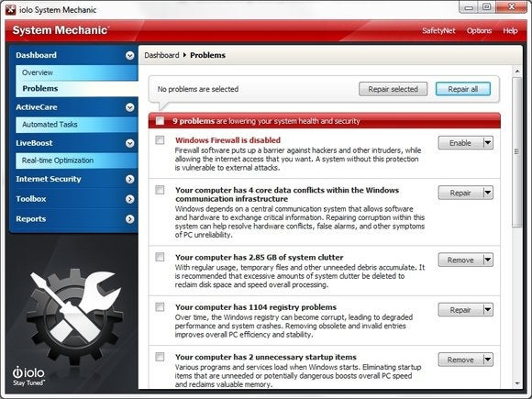Open dropdown arrow for registry problems Repair

[x=488, y=310]
